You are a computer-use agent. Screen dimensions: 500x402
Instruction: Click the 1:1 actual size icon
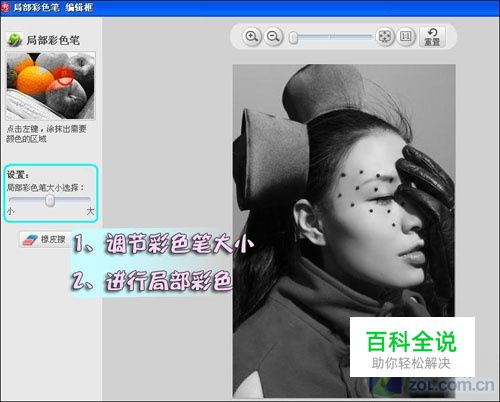406,37
